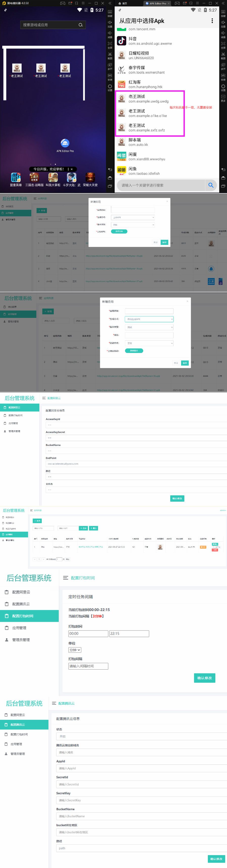Click magnifier icon in 搜索游戏或应用 bar
227x868 pixels.
(x=80, y=25)
